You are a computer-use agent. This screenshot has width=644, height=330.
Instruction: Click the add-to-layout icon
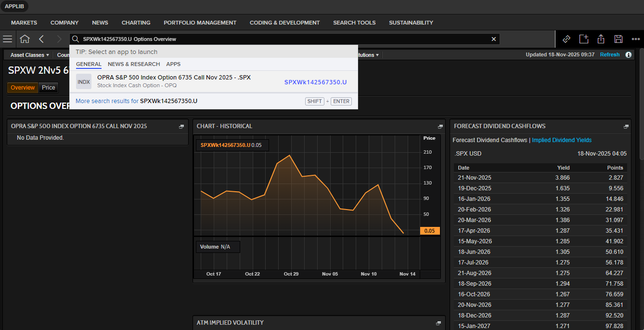coord(584,39)
